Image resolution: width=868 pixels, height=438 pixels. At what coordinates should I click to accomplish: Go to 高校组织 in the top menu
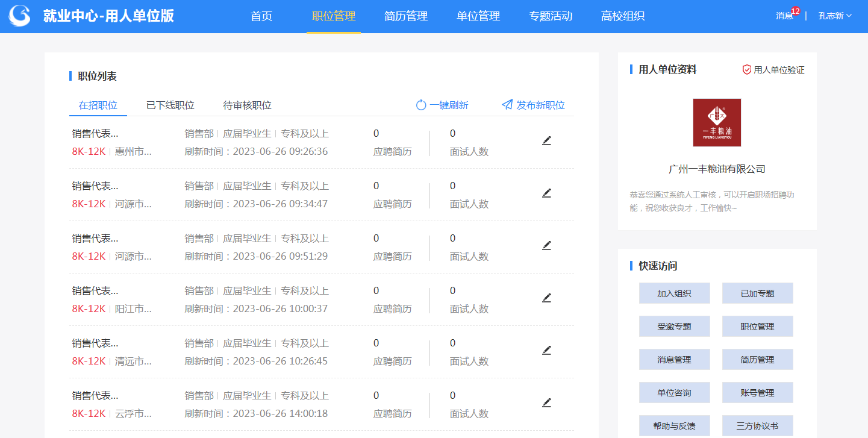(x=623, y=16)
